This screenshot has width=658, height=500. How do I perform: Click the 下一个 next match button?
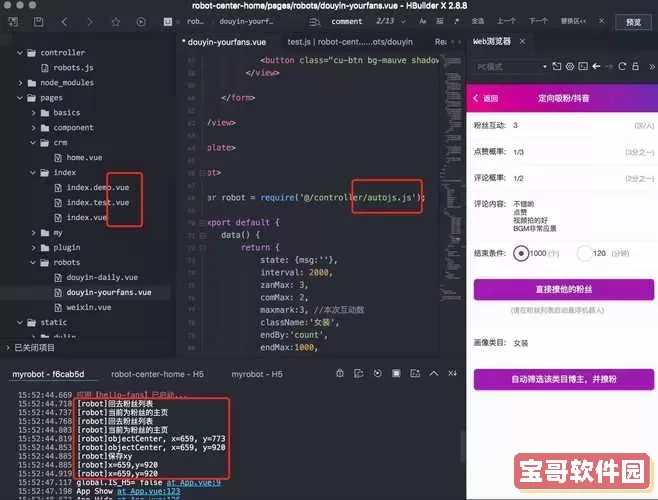point(538,21)
